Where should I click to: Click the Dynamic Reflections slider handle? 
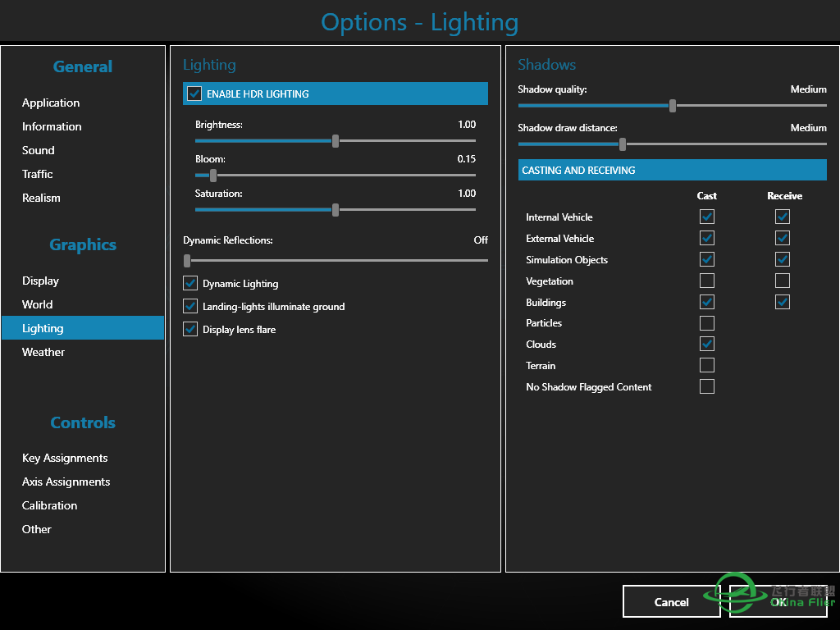click(187, 261)
